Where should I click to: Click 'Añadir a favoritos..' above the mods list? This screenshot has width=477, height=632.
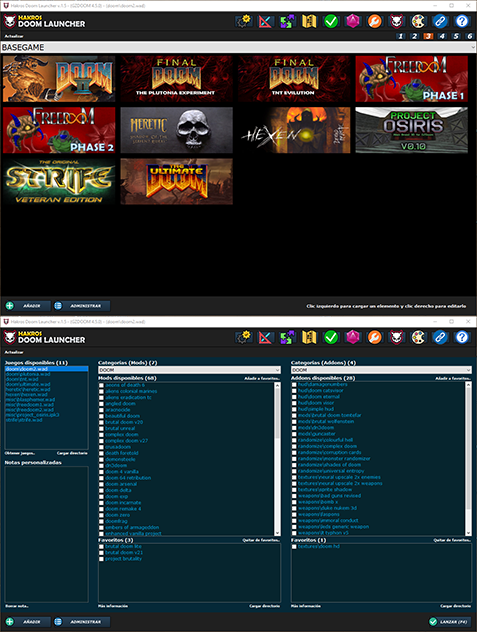262,378
